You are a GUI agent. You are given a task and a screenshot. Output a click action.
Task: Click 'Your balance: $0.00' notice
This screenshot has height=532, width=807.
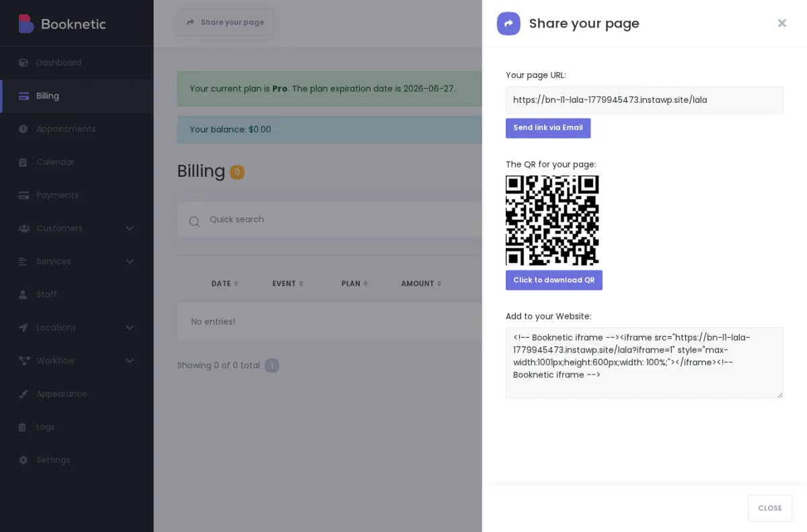point(330,129)
